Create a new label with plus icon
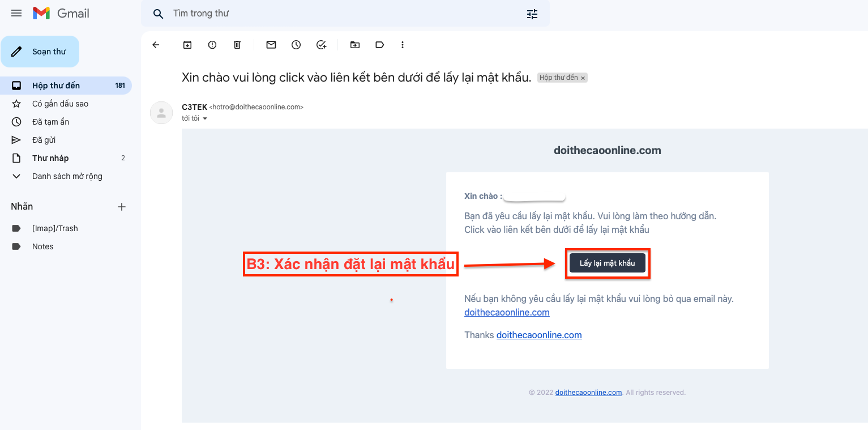Viewport: 868px width, 430px height. [121, 207]
